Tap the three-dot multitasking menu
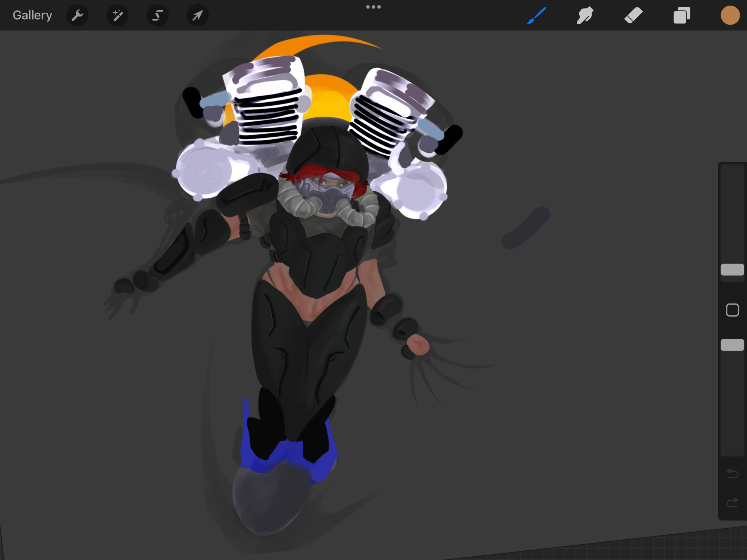Viewport: 747px width, 560px height. coord(373,7)
